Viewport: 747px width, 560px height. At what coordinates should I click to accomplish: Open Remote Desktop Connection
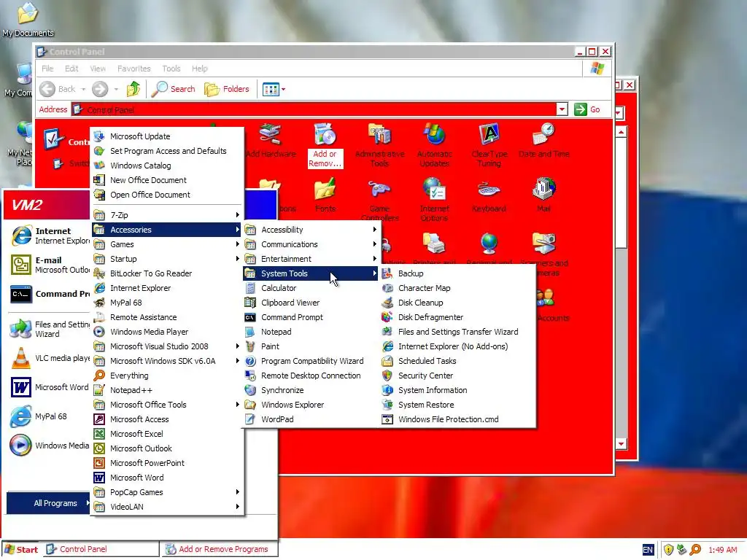coord(311,376)
